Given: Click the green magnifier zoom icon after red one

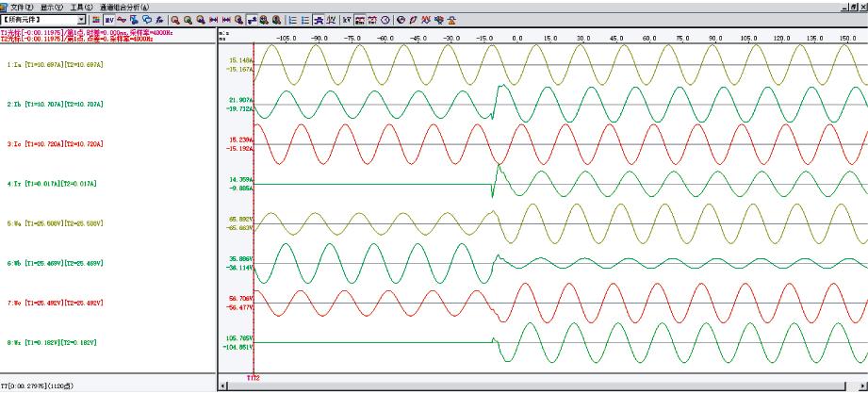Looking at the screenshot, I should coord(188,20).
